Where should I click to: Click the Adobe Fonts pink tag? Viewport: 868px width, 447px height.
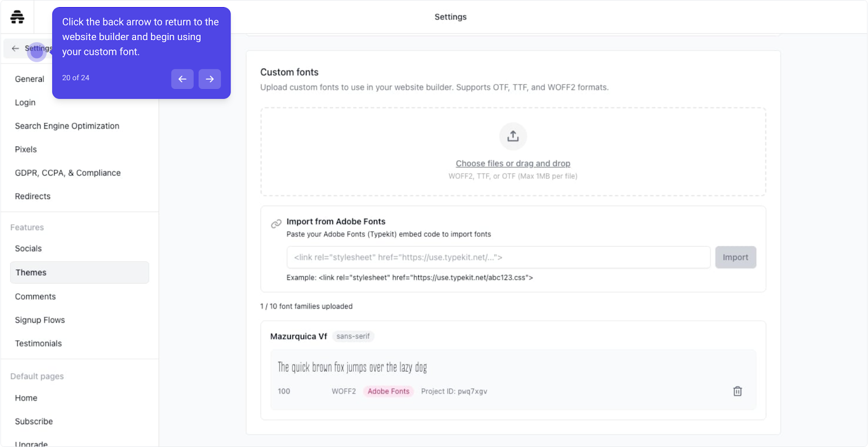(x=388, y=391)
